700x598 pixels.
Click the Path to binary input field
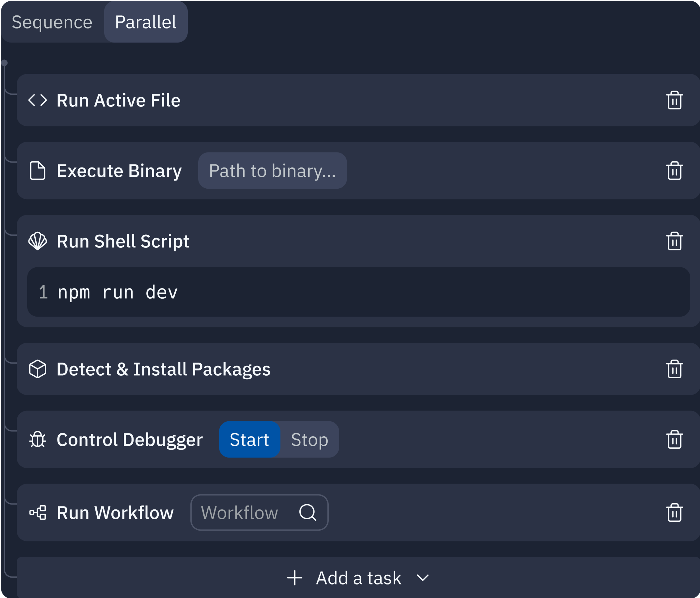[x=272, y=171]
